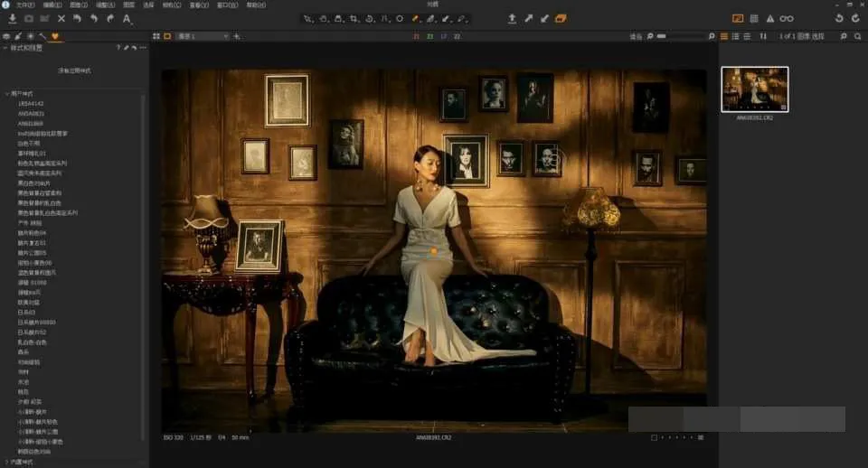Screen dimensions: 868x468
Task: Click the Undo arrow icon
Action: (94, 19)
